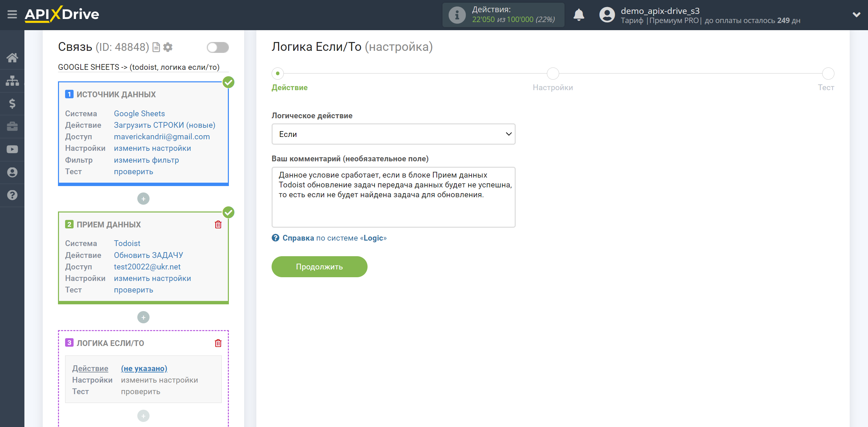This screenshot has width=868, height=427.
Task: Open connection settings gear icon
Action: [x=168, y=47]
